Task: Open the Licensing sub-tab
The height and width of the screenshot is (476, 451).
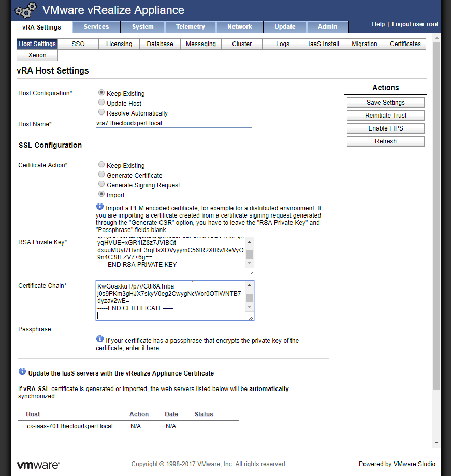Action: pos(119,44)
